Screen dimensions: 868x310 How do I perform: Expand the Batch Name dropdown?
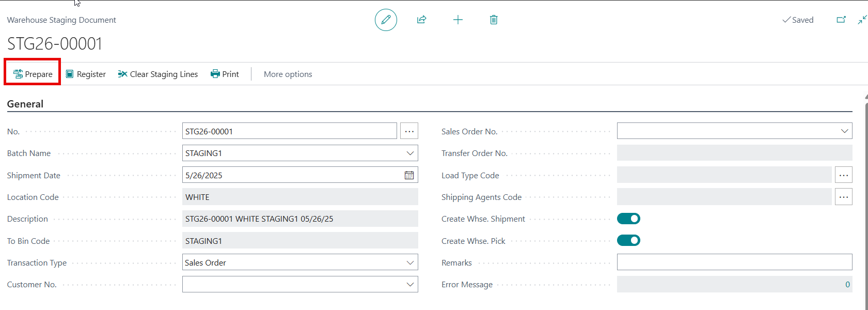(x=410, y=153)
